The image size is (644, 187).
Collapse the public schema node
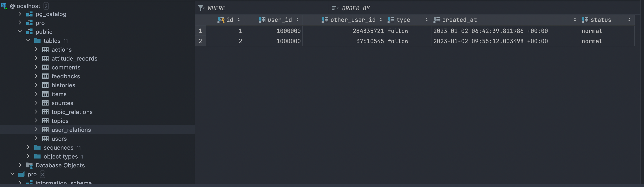pyautogui.click(x=20, y=32)
